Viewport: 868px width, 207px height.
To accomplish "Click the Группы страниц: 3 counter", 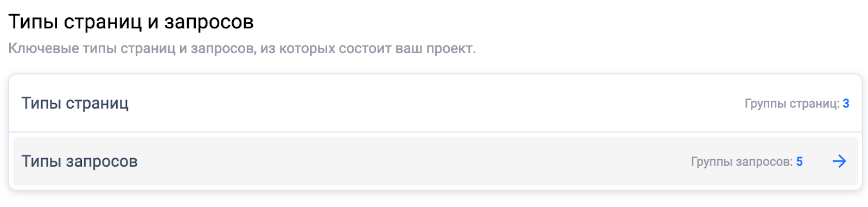I will [x=797, y=103].
